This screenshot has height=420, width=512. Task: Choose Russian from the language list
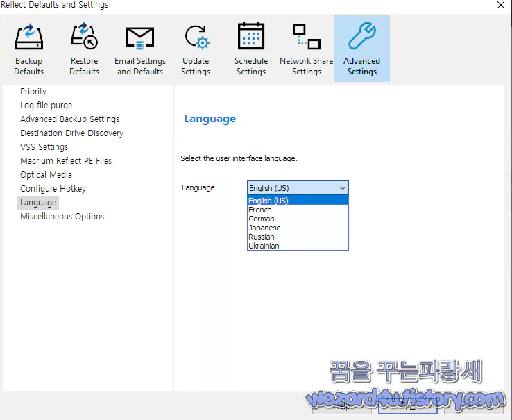tap(298, 237)
